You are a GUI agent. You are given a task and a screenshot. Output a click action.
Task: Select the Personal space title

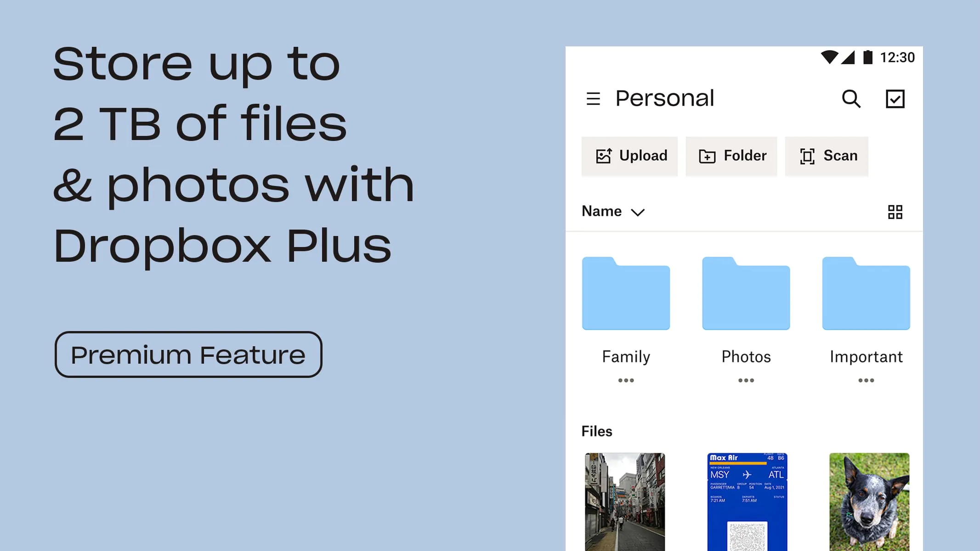click(x=664, y=98)
